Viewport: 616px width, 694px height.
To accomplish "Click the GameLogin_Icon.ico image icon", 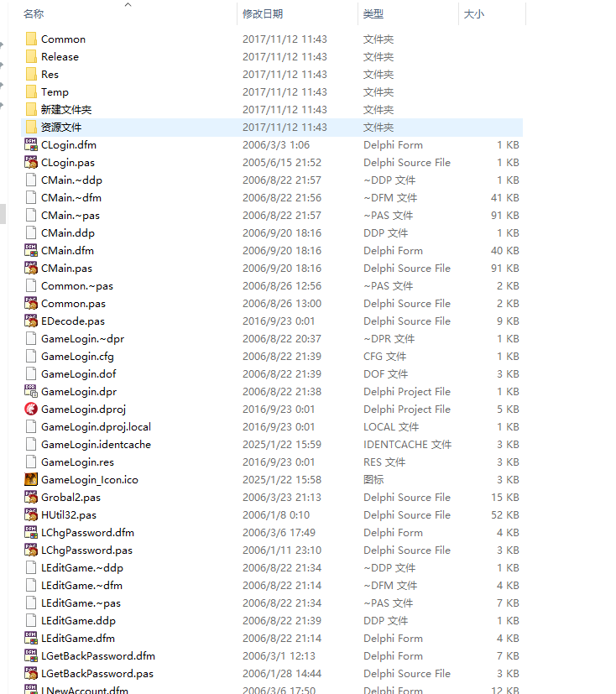I will point(31,479).
